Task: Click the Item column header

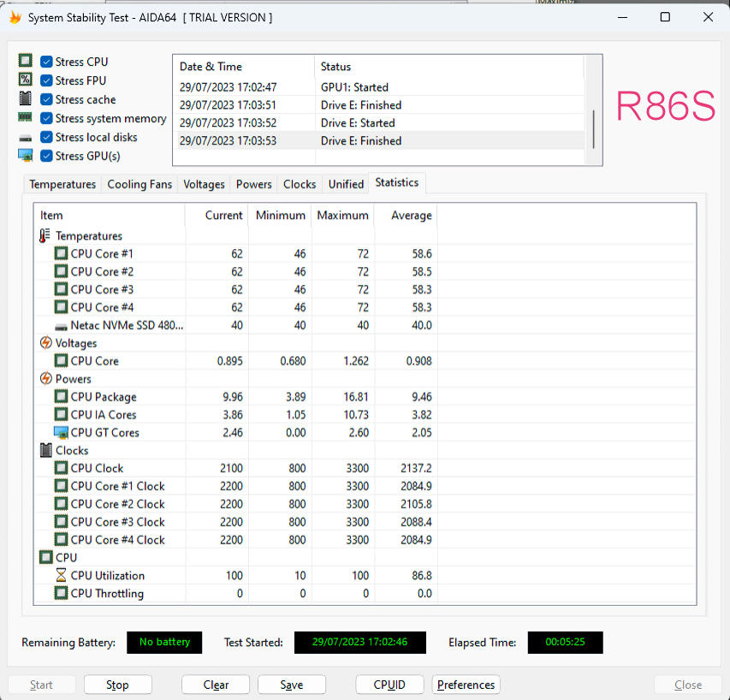Action: (110, 215)
